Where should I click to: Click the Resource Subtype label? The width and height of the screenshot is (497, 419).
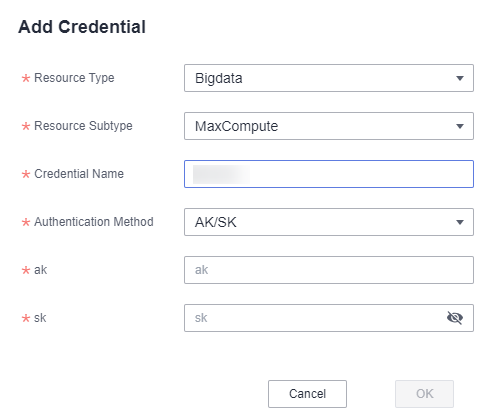(x=83, y=126)
